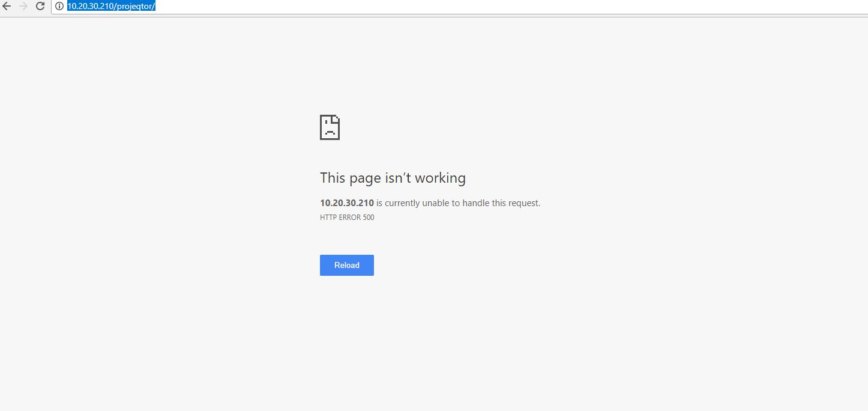Click the bold 10.20.30.210 text in the message

click(x=347, y=203)
